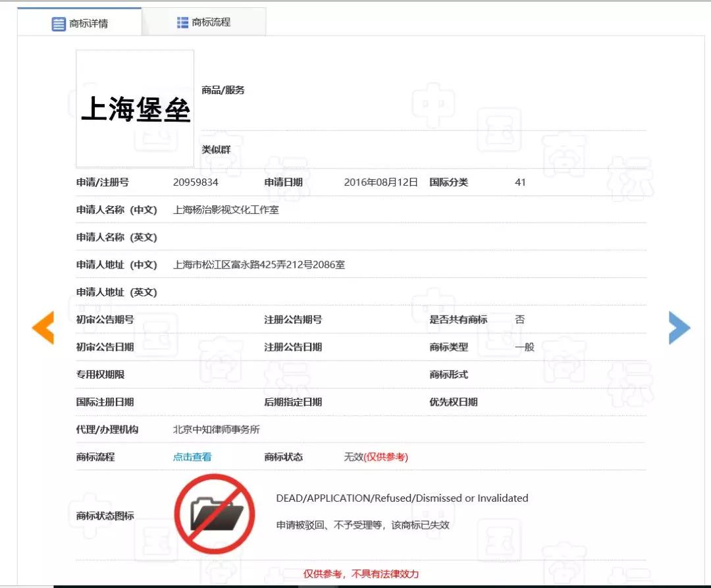Click the applicant address in 松江区
The height and width of the screenshot is (588, 711).
coord(259,265)
